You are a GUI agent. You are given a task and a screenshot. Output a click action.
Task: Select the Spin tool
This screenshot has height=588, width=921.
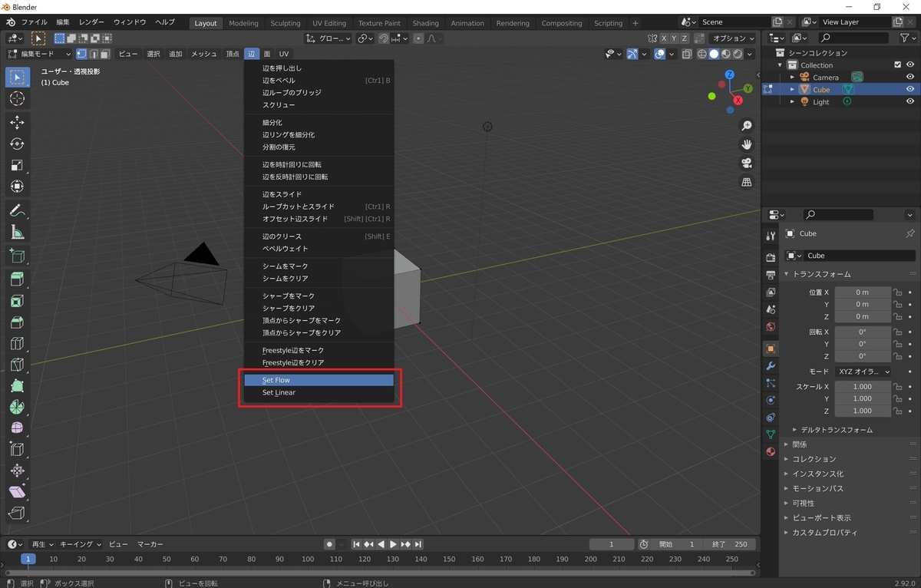[17, 407]
